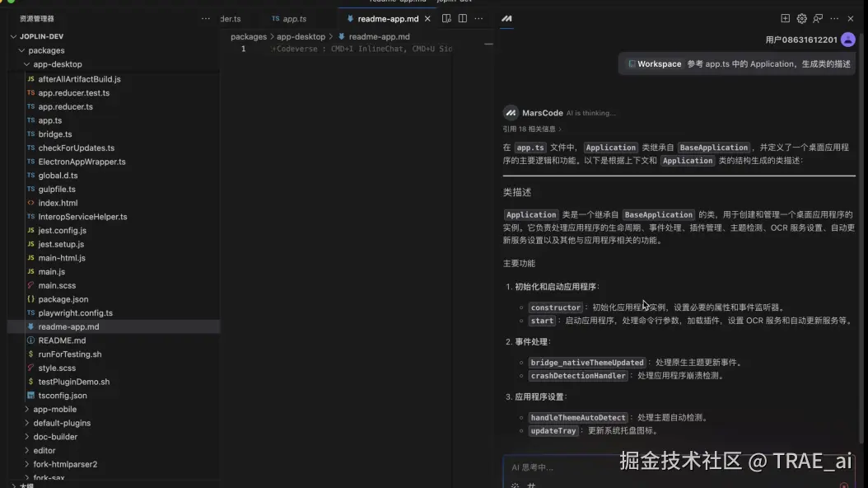Start a new MarsCode chat conversation
The height and width of the screenshot is (488, 868).
(x=785, y=18)
